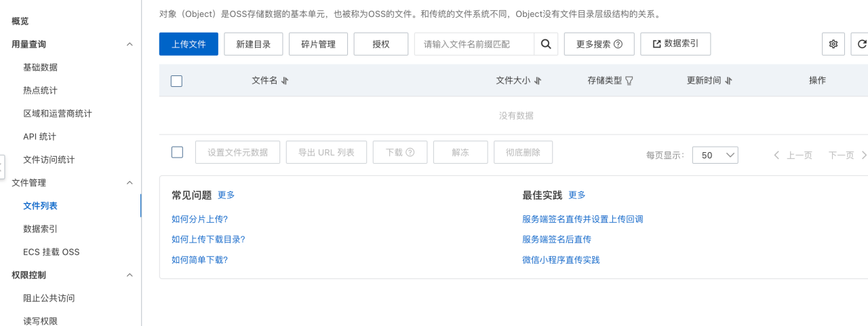Click the sidebar collapse handle
Image resolution: width=868 pixels, height=326 pixels.
[2, 166]
